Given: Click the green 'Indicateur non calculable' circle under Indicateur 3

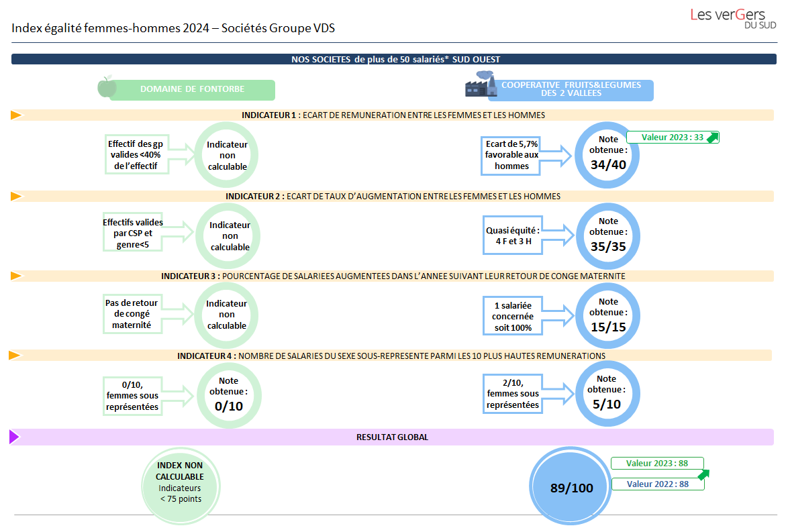Looking at the screenshot, I should 227,315.
